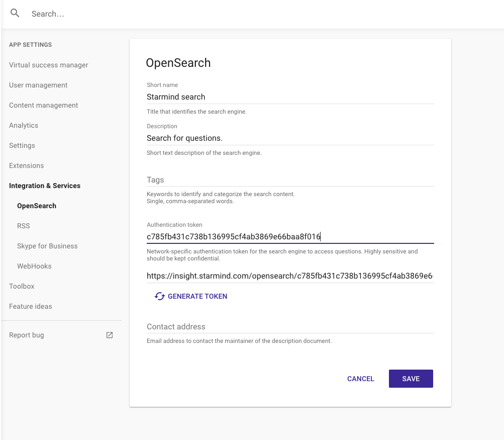Select OpenSearch sub-item in sidebar
The image size is (504, 440).
pos(37,206)
